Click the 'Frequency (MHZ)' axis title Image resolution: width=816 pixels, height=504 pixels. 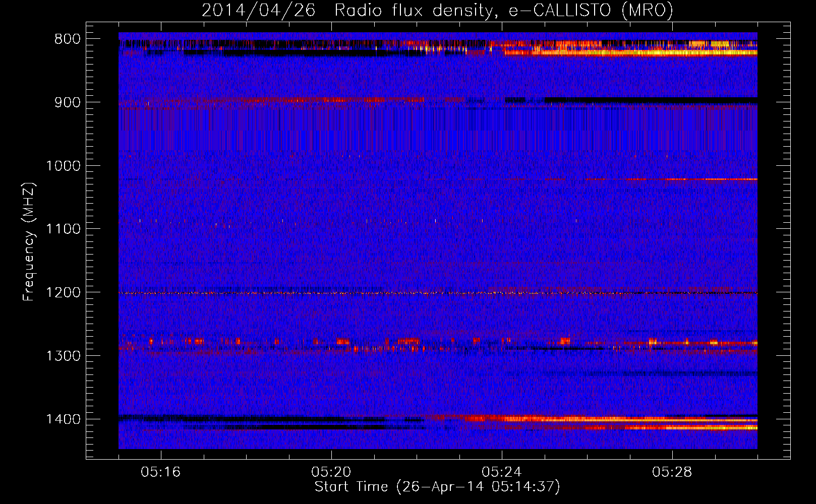pos(29,241)
